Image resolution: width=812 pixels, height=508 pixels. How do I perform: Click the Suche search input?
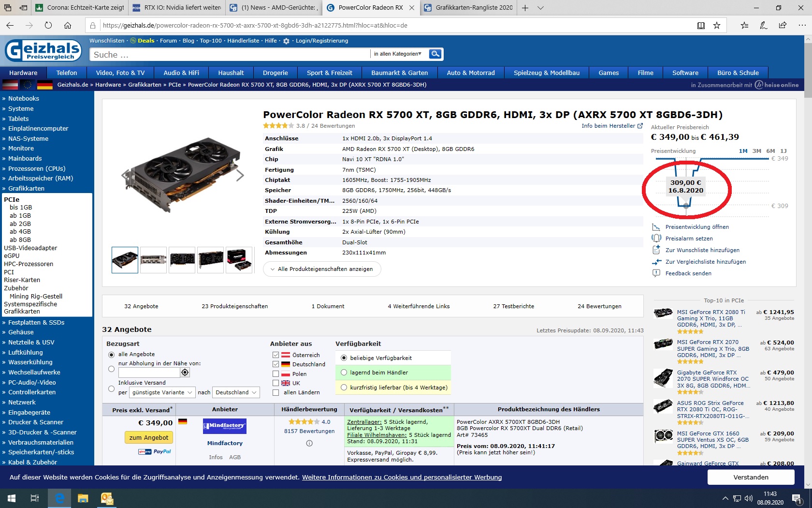coord(230,55)
